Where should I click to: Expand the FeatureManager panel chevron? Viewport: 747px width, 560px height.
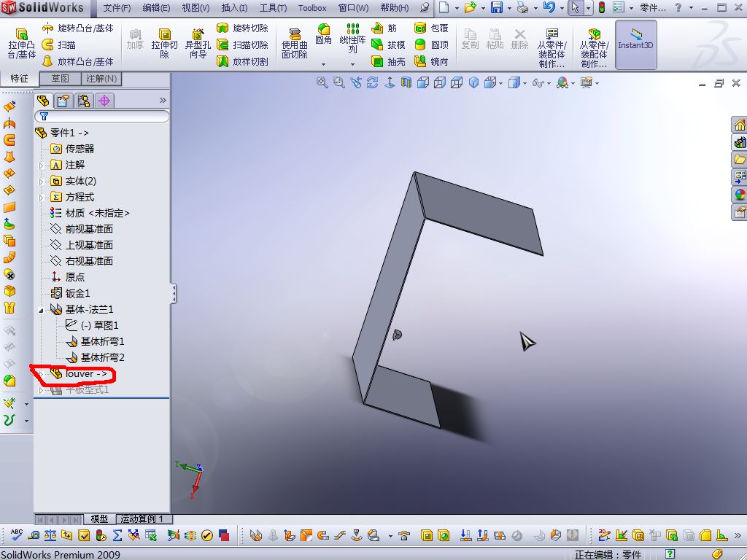pyautogui.click(x=163, y=100)
